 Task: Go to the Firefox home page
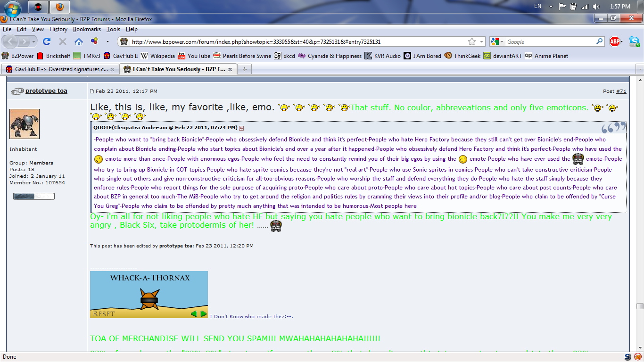(x=78, y=41)
